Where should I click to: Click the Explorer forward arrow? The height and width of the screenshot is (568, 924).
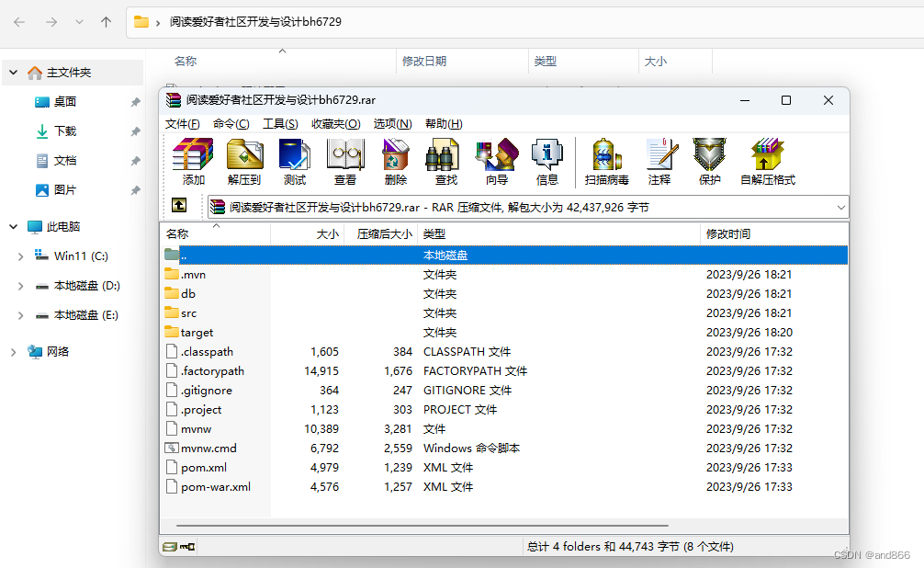coord(51,22)
